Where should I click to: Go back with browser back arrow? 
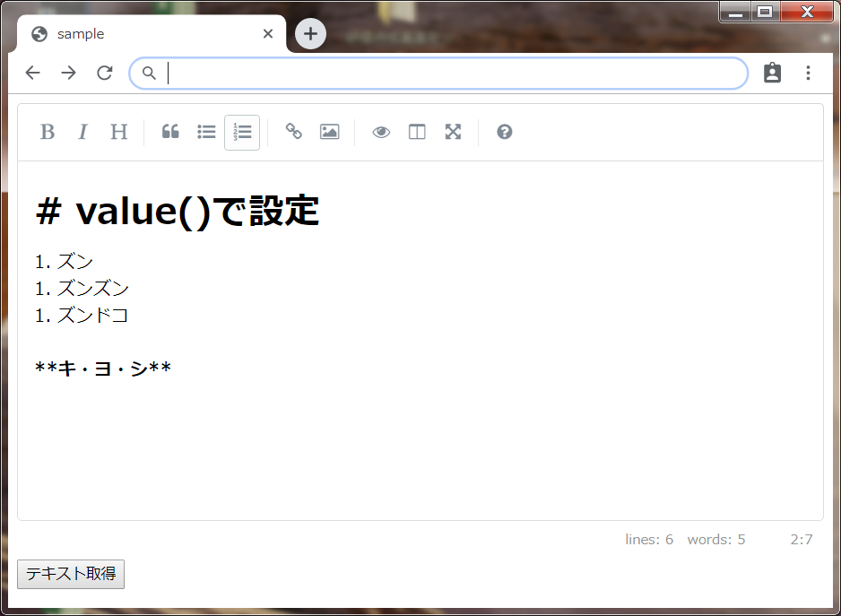[x=32, y=73]
